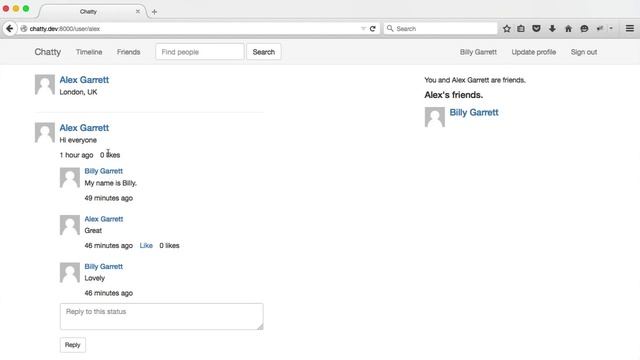The height and width of the screenshot is (360, 640).
Task: Click avatar next to Hi everyone status
Action: tap(45, 133)
